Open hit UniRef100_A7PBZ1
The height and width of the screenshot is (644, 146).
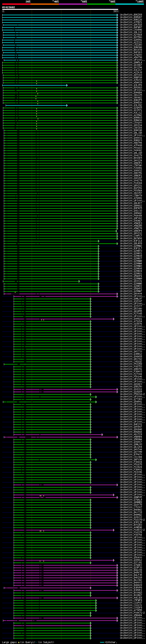pyautogui.click(x=131, y=22)
